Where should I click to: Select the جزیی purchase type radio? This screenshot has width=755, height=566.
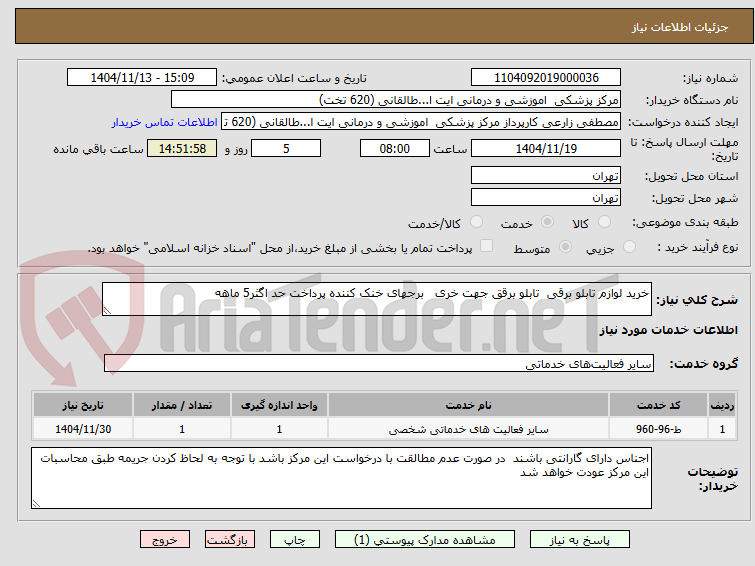coord(629,247)
